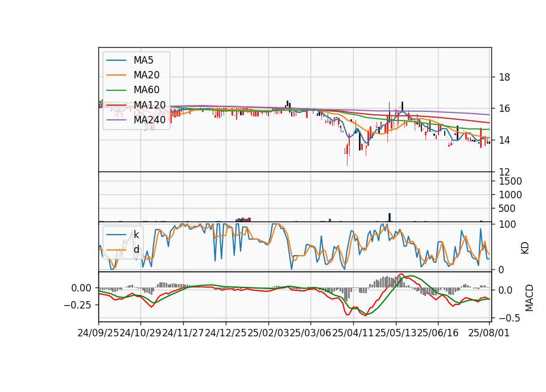The image size is (546, 392).
Task: Click the price axis value 18
Action: coord(504,77)
